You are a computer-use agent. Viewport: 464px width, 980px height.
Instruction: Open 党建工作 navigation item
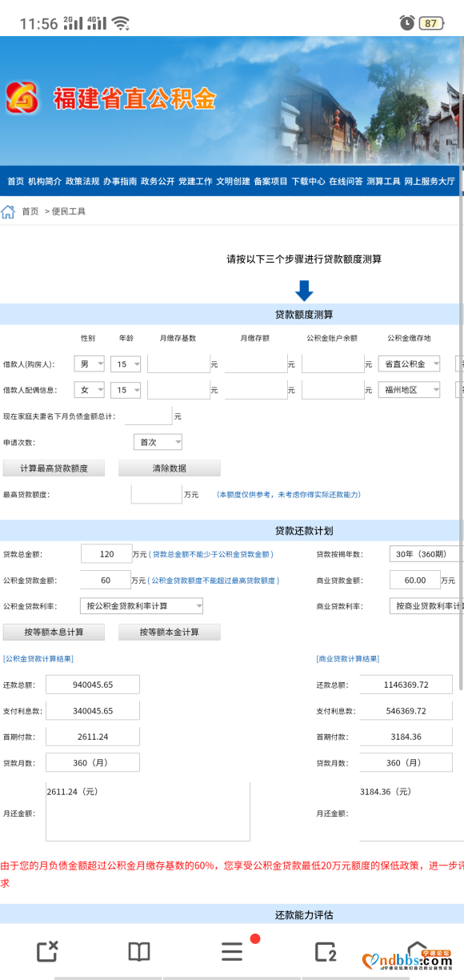[x=195, y=182]
